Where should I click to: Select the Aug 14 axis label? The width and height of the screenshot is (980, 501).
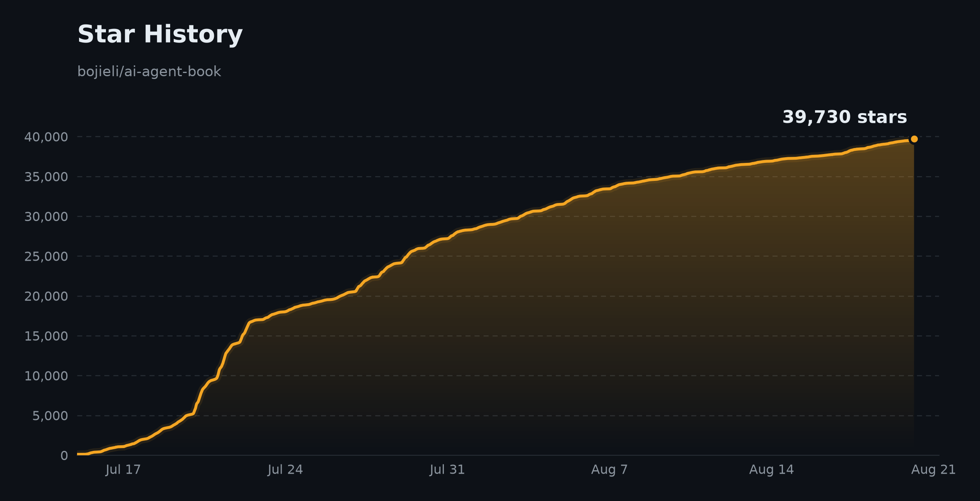click(771, 470)
